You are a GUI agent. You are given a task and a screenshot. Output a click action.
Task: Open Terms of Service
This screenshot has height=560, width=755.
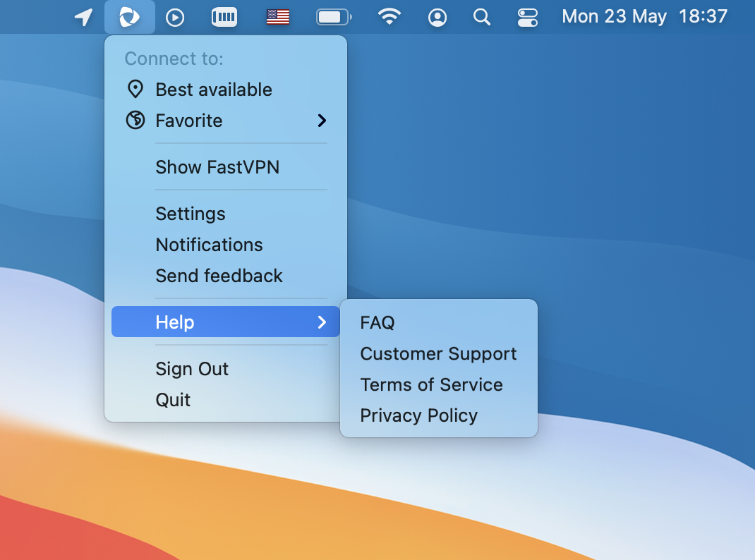(x=439, y=384)
